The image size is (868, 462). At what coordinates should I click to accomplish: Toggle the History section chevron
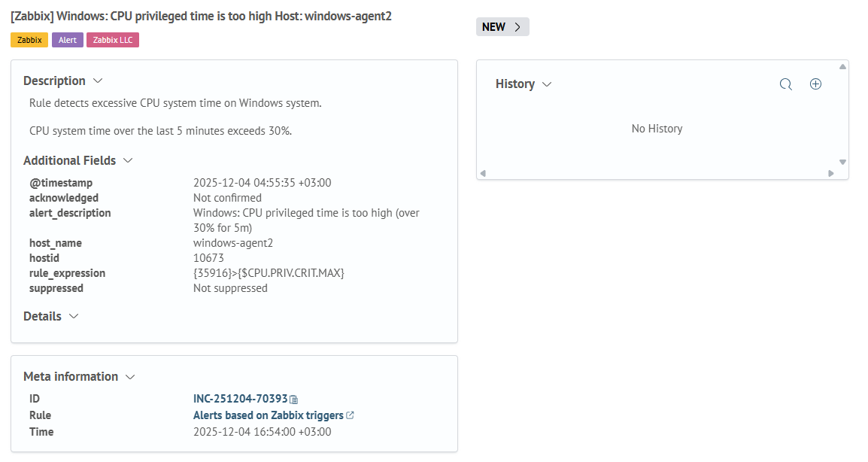[547, 84]
